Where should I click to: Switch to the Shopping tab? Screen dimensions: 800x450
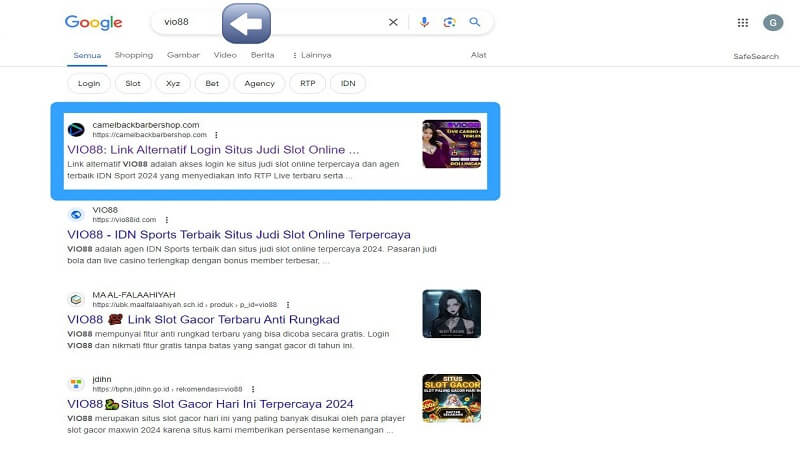point(134,55)
